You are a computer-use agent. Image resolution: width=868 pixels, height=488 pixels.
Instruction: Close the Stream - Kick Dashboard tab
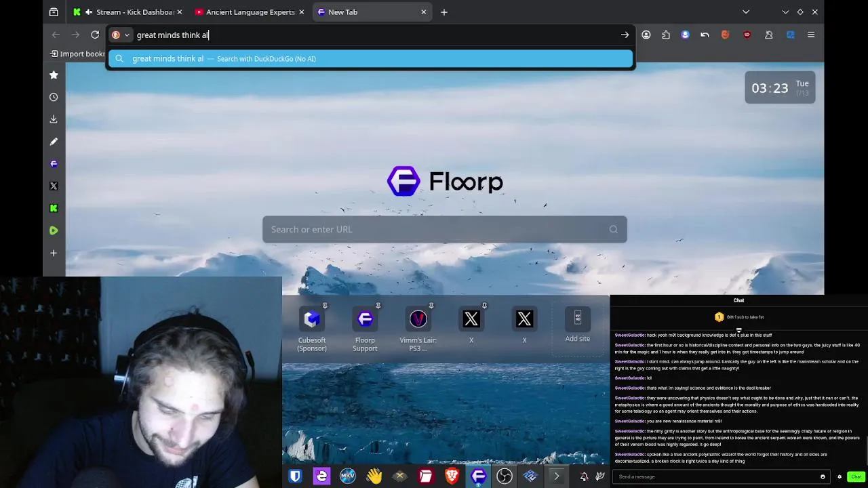click(179, 12)
